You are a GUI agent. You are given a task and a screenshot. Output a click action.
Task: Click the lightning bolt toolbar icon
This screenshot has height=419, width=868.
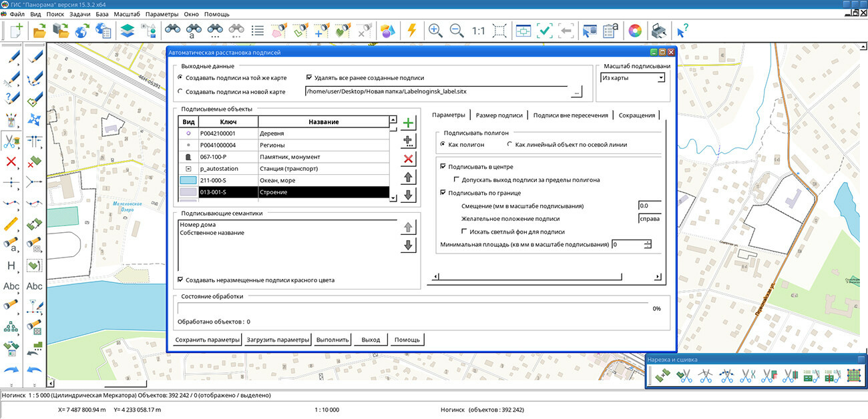(x=412, y=31)
